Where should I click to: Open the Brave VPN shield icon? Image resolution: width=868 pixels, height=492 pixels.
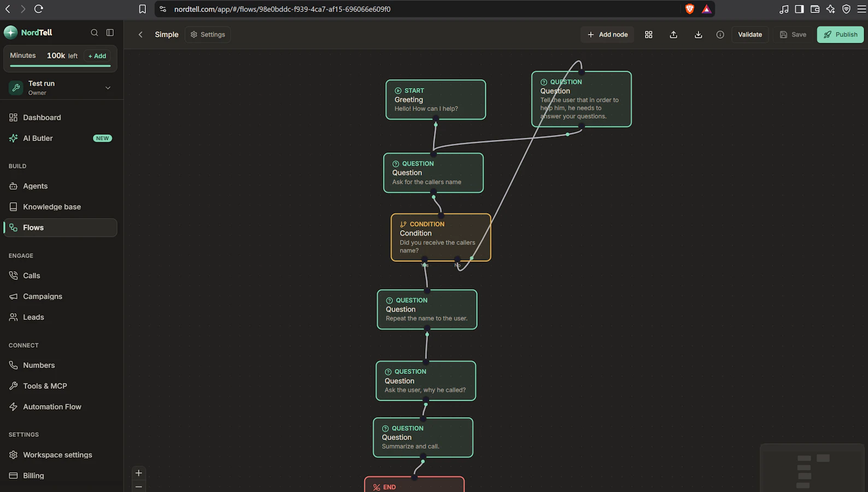[846, 9]
